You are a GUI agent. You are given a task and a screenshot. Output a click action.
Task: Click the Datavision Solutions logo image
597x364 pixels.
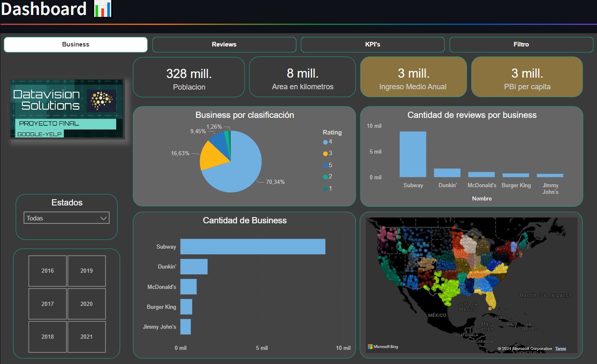(x=67, y=109)
